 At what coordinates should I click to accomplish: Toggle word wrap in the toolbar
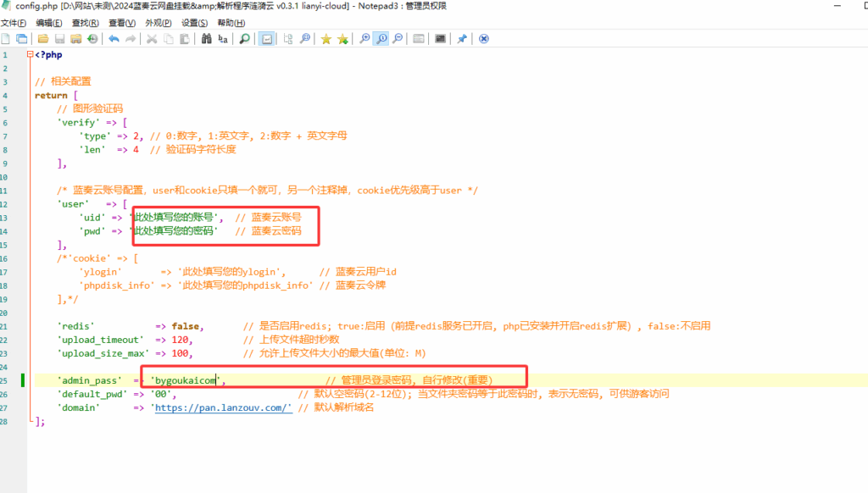click(x=266, y=39)
